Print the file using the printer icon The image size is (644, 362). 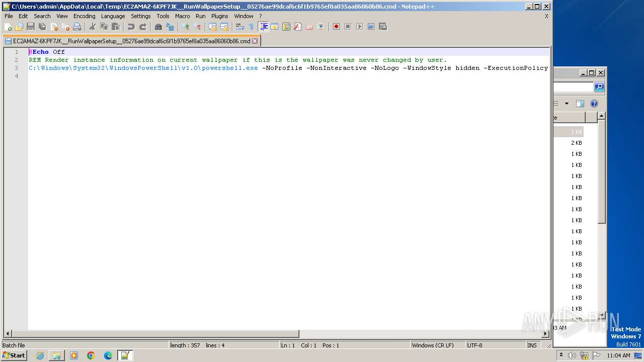(77, 27)
